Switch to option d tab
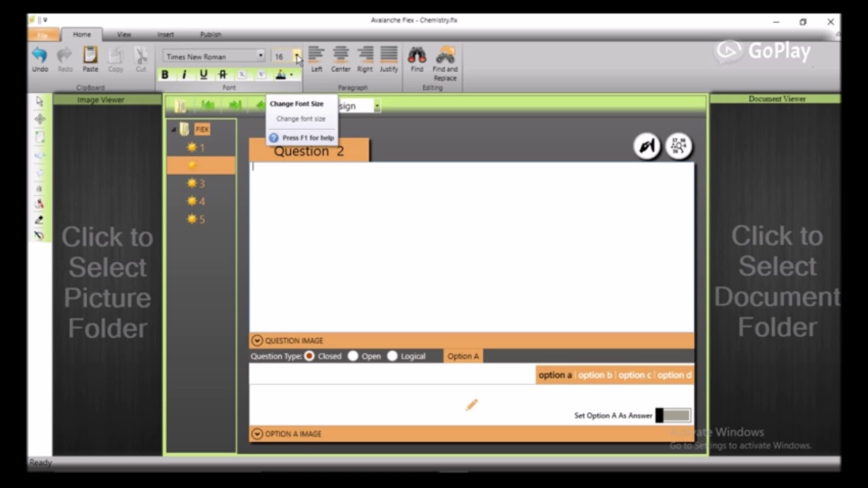This screenshot has height=488, width=868. pos(675,375)
